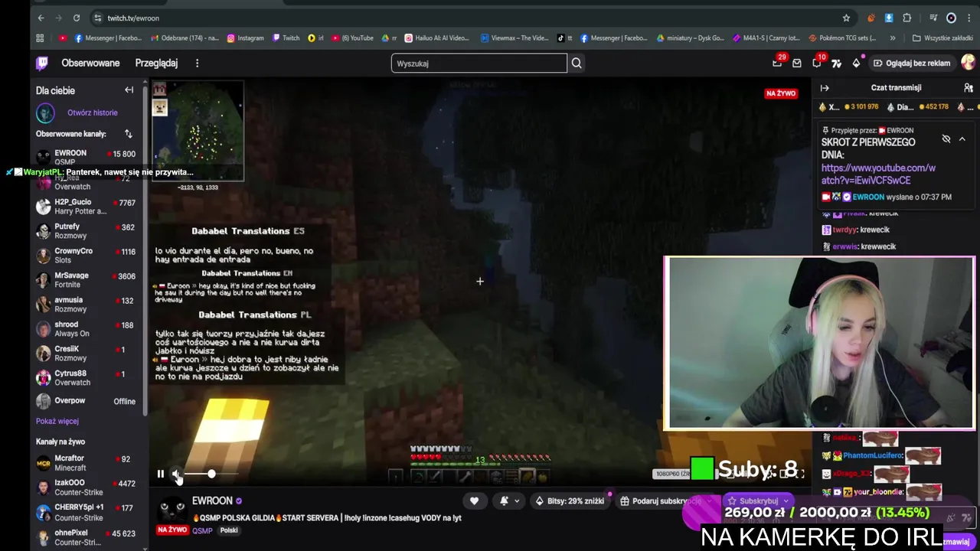Screen dimensions: 980x551
Task: Sort followed channels with the arrows icon
Action: click(128, 134)
